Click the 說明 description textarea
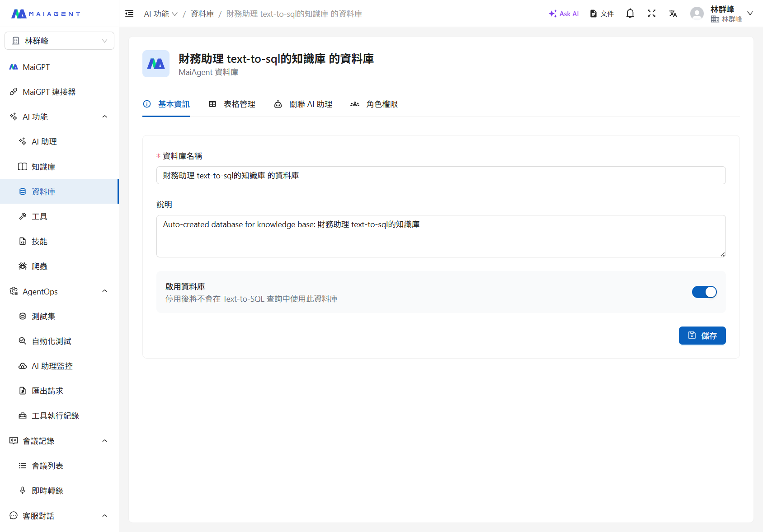763x532 pixels. [441, 236]
